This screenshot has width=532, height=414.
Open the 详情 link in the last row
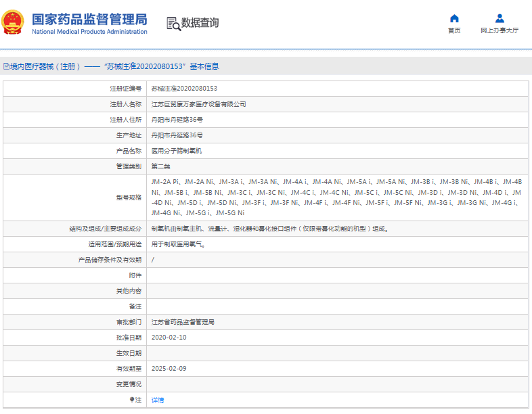click(157, 400)
